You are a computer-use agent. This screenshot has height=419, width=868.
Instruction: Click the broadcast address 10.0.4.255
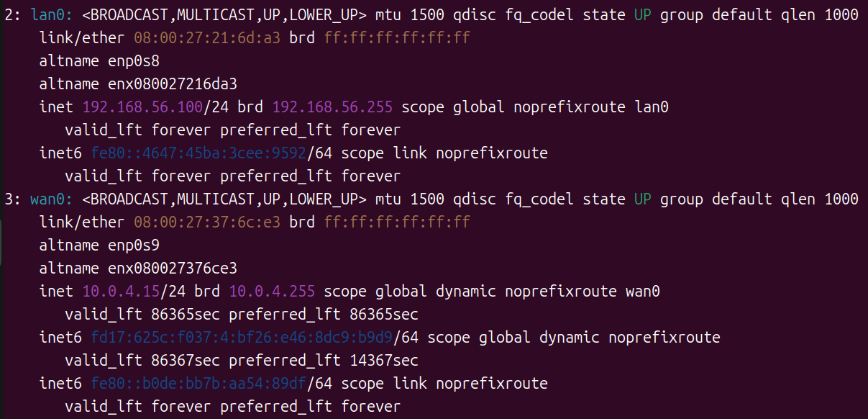(x=272, y=292)
